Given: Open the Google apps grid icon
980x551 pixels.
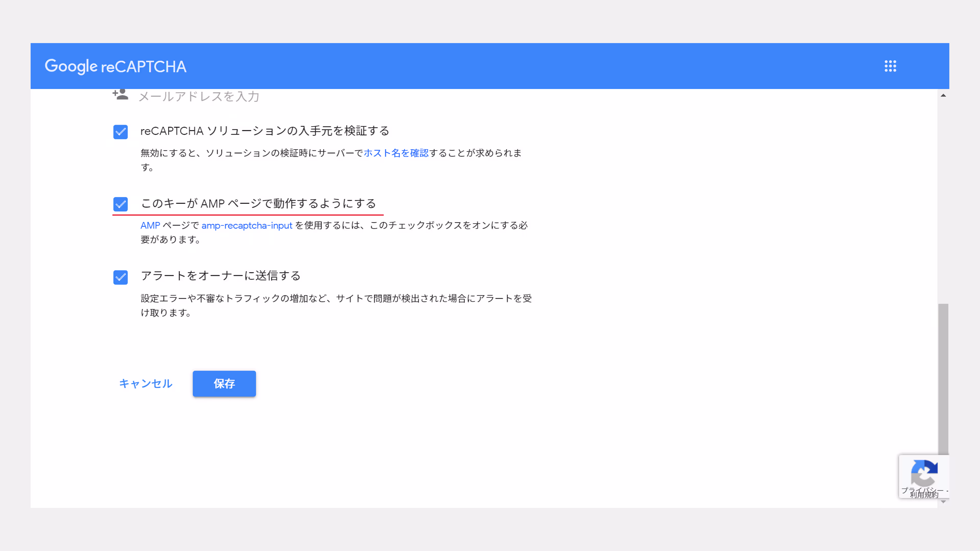Looking at the screenshot, I should pos(890,66).
